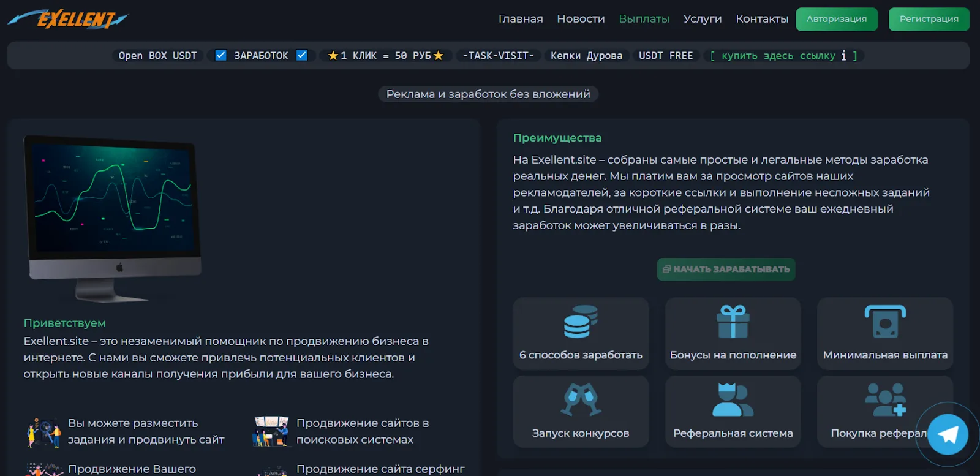Click the clinking glasses contest icon

pyautogui.click(x=581, y=400)
